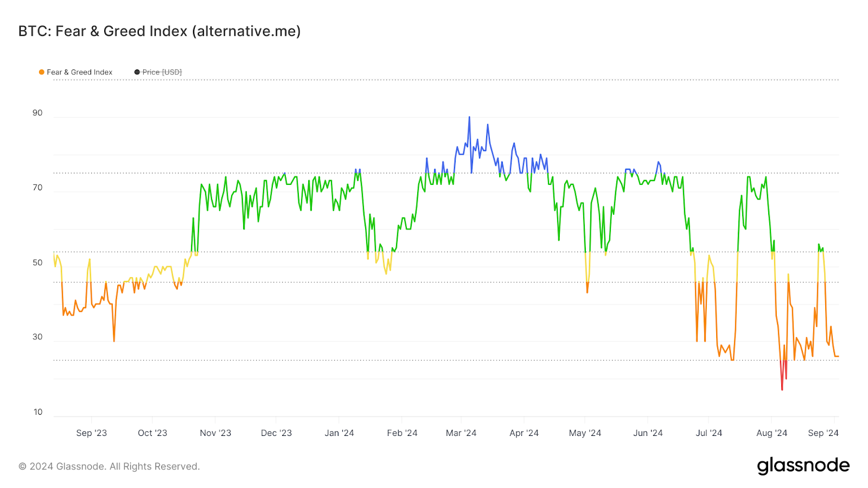This screenshot has height=488, width=868.
Task: Click the lowest red trough near Aug '24
Action: [x=782, y=389]
